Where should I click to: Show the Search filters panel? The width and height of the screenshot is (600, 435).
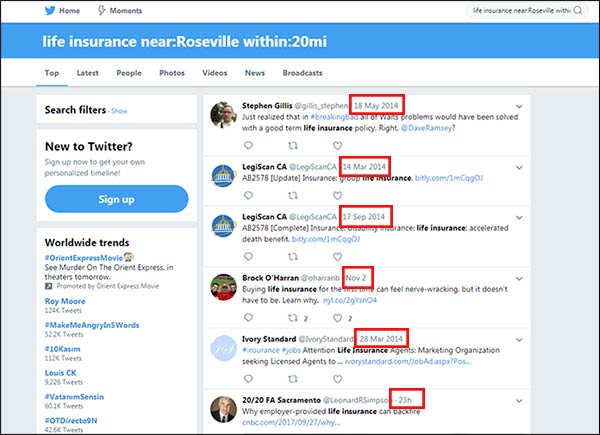click(x=119, y=111)
